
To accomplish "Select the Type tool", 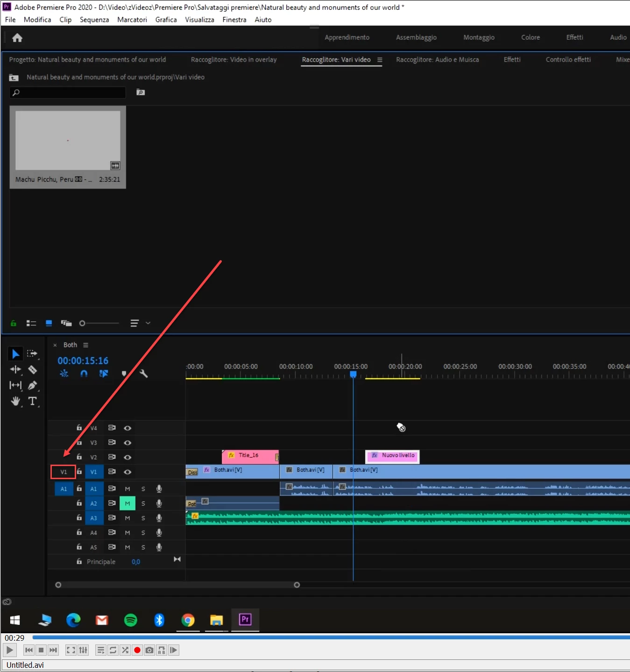I will [x=32, y=401].
